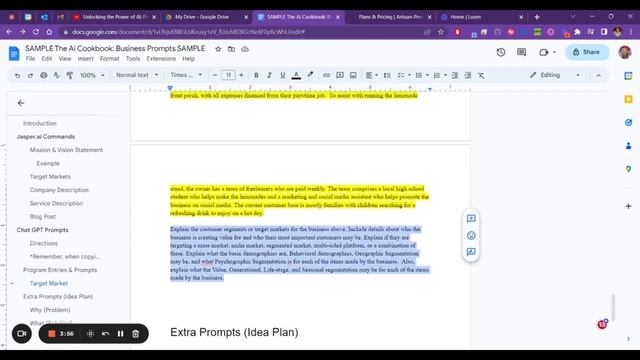Screen dimensions: 640x360
Task: Go to Chat GPT Prompts outline heading
Action: click(x=42, y=230)
